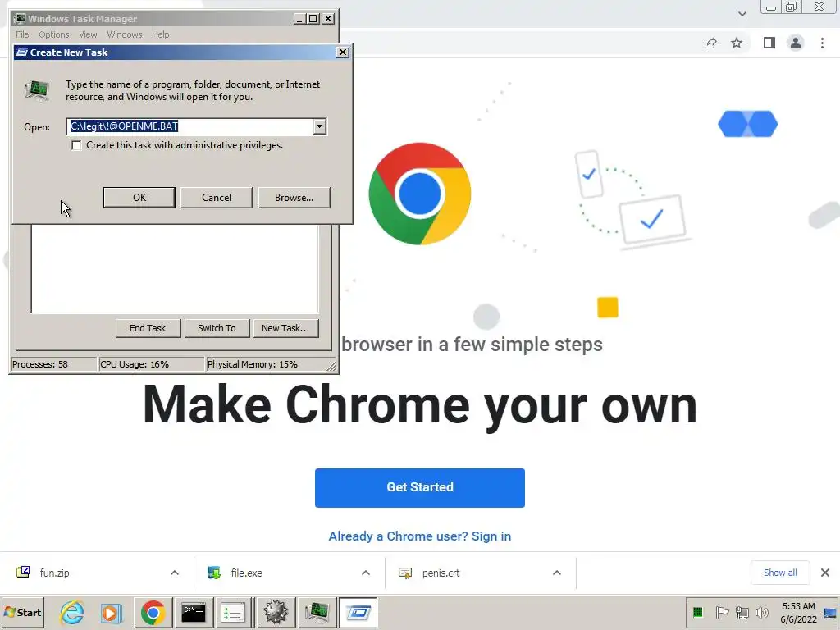Switch to Command Prompt taskbar icon
Viewport: 840px width, 630px height.
(194, 612)
